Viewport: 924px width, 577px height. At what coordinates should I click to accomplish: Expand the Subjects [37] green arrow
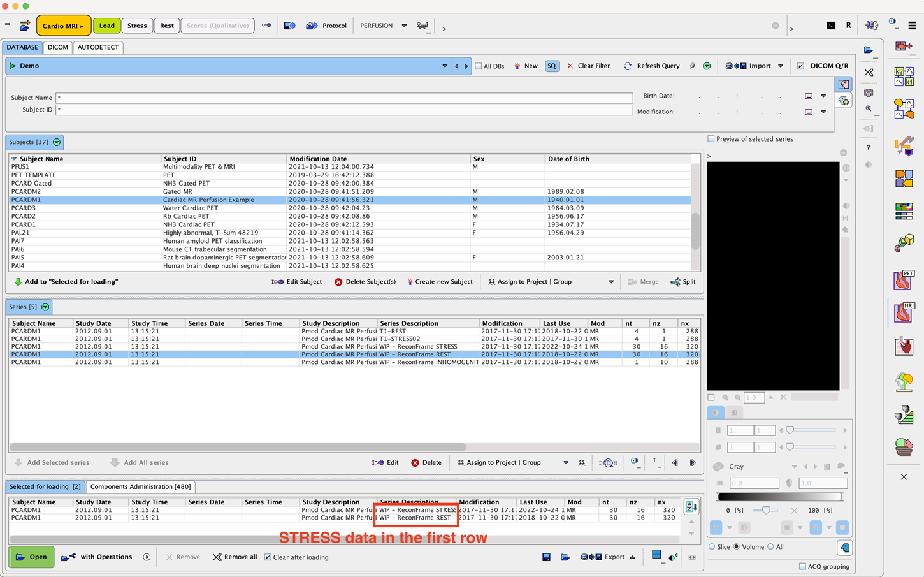[57, 142]
